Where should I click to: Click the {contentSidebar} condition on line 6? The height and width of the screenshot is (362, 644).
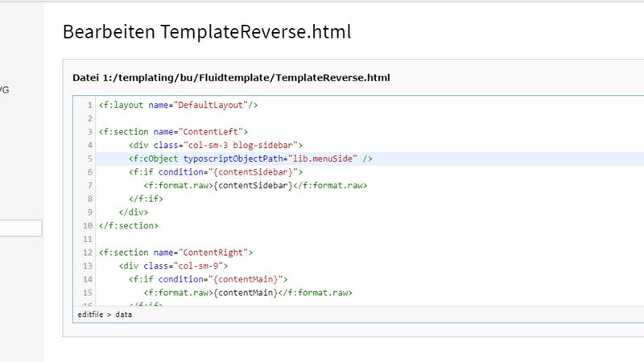[x=262, y=172]
